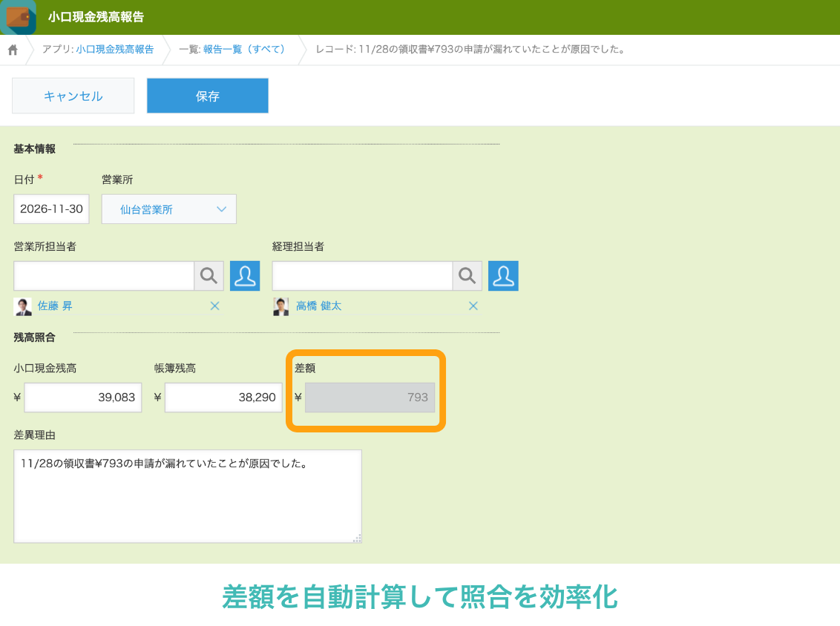Open 仙台営業所 dropdown

[168, 209]
